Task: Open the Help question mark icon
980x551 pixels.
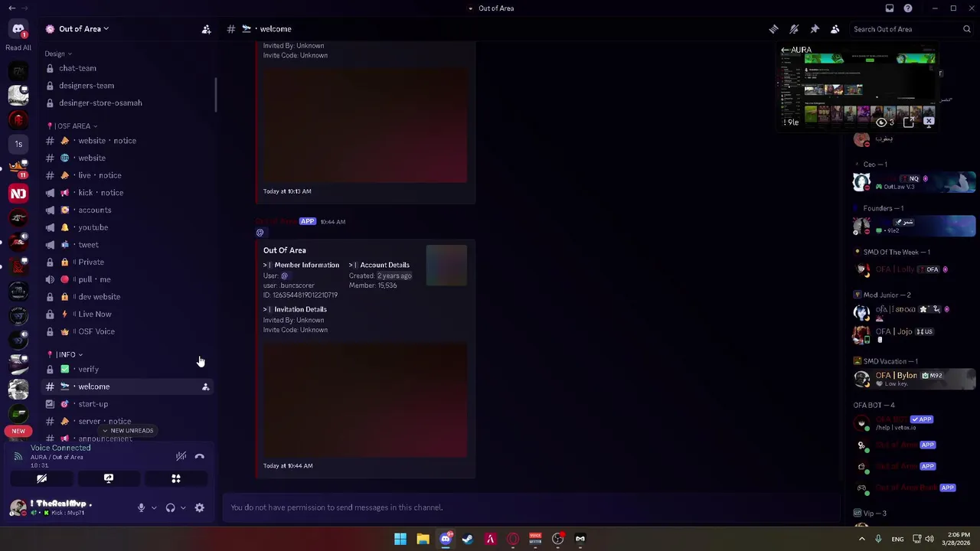Action: click(x=908, y=8)
